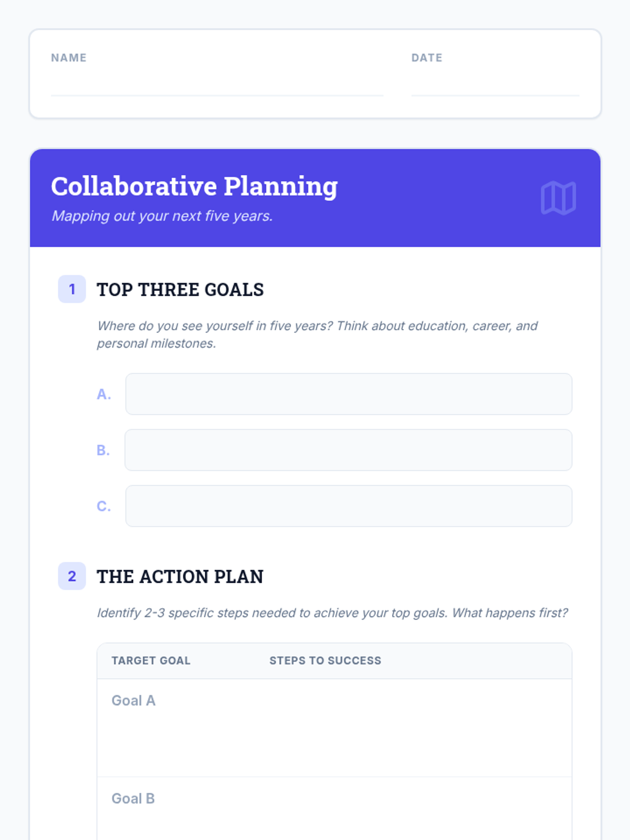Click the map icon in header
The image size is (630, 840).
[x=558, y=198]
